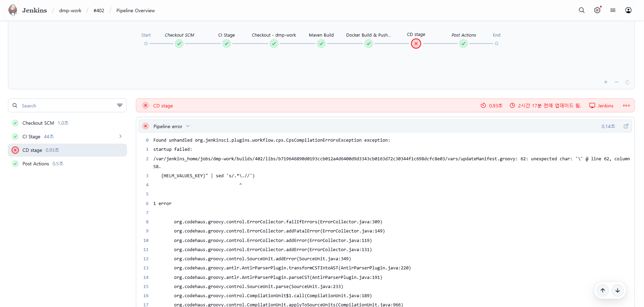The image size is (644, 307).
Task: Expand the CI Stage tree item
Action: [120, 136]
